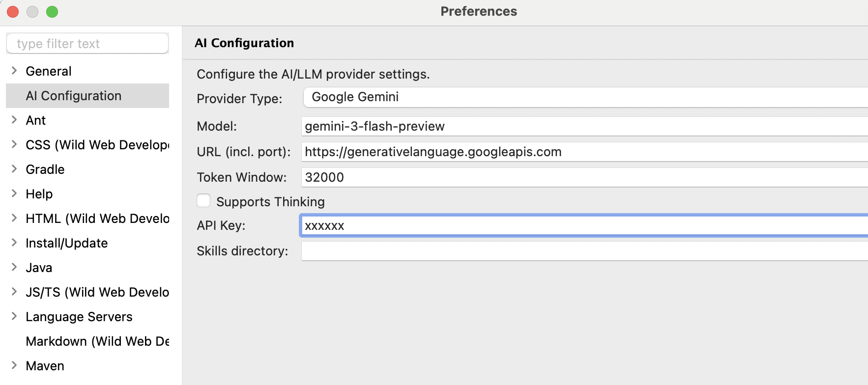Expand the Install/Update node
This screenshot has width=868, height=385.
tap(14, 243)
